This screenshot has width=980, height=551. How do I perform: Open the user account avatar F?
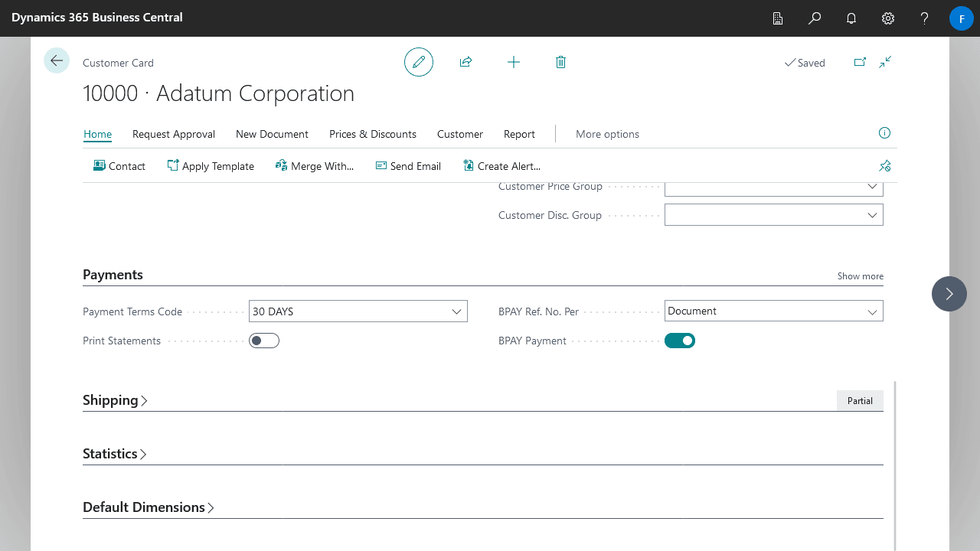point(962,18)
